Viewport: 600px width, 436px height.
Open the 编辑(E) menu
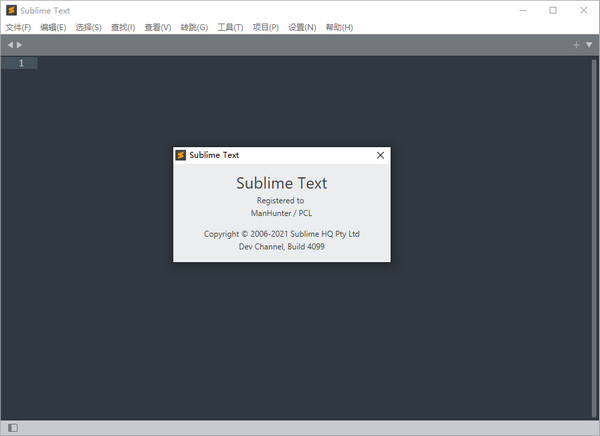54,27
